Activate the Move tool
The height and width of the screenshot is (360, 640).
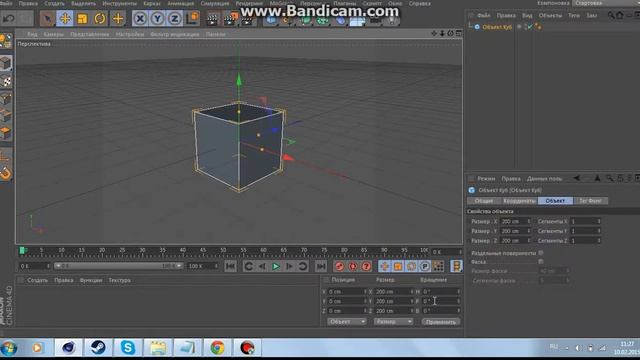65,19
